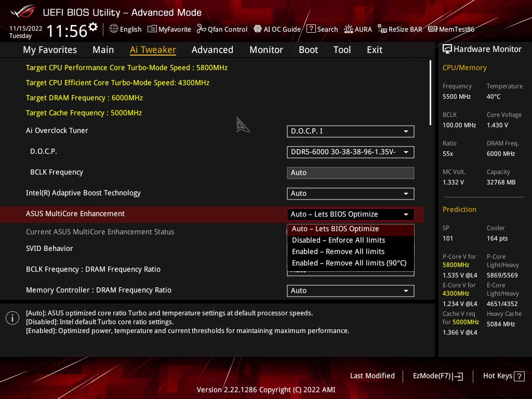Go to the Exit tab
Image resolution: width=532 pixels, height=399 pixels.
(375, 50)
